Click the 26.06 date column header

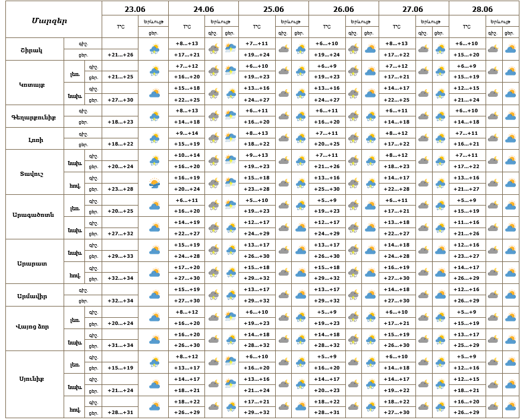pos(344,9)
